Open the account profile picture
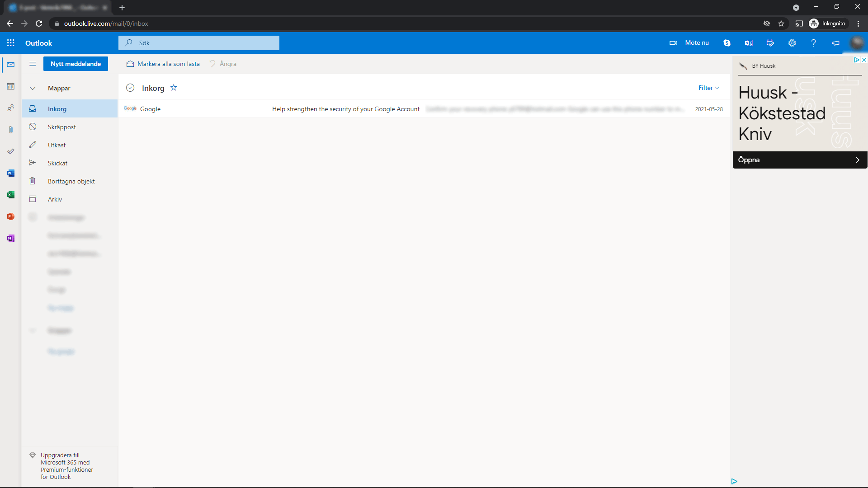Screen dimensions: 868x488 (857, 43)
